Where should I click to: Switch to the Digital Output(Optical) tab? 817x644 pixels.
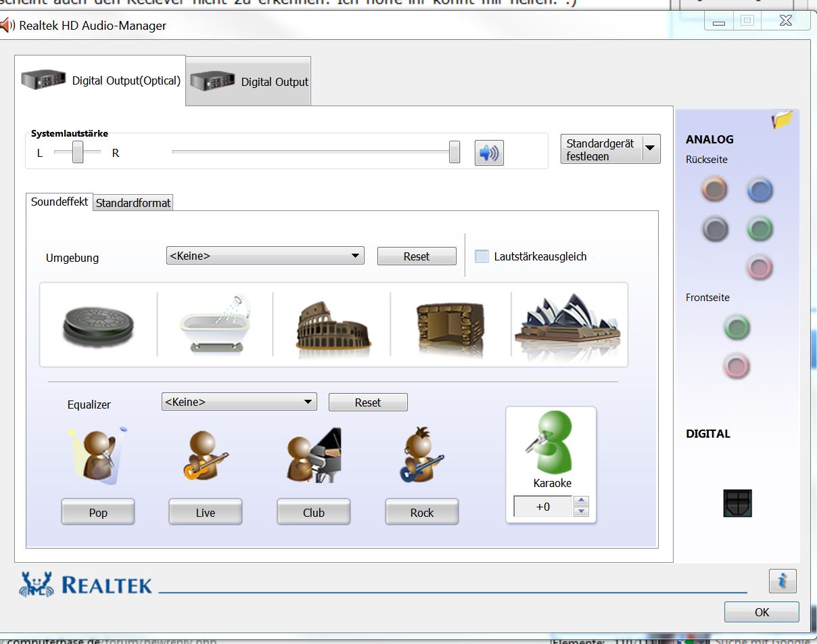[100, 80]
